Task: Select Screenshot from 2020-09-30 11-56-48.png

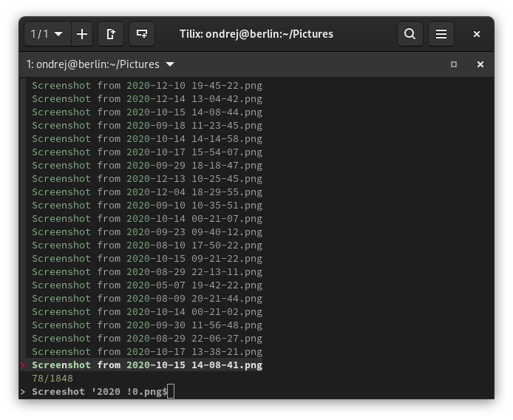Action: click(x=146, y=325)
